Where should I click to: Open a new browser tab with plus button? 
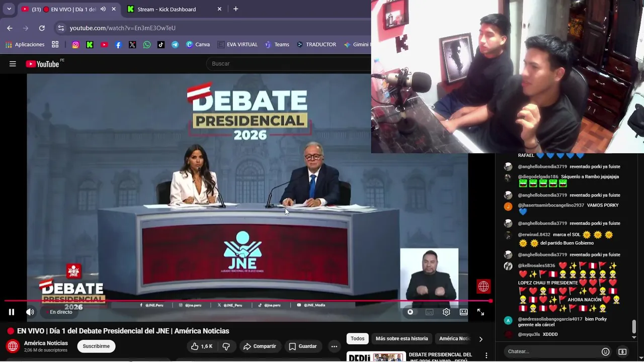click(x=235, y=9)
